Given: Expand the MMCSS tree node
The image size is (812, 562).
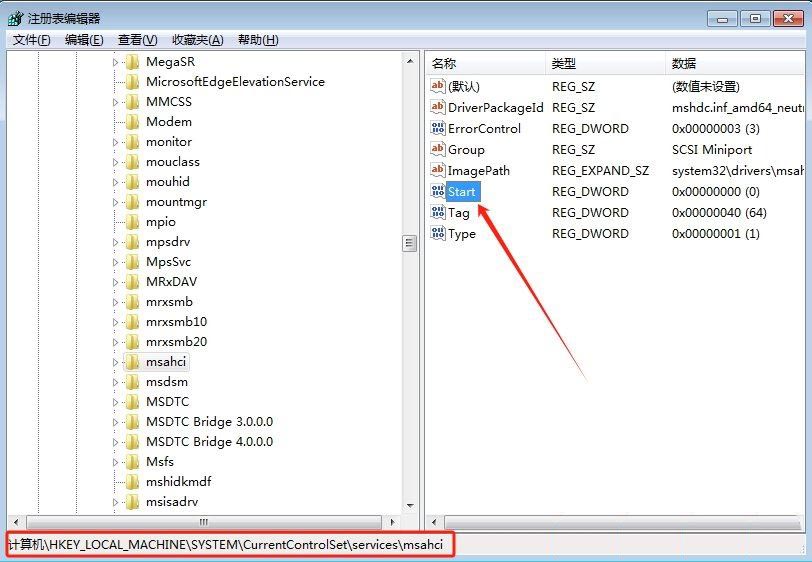Looking at the screenshot, I should 117,102.
